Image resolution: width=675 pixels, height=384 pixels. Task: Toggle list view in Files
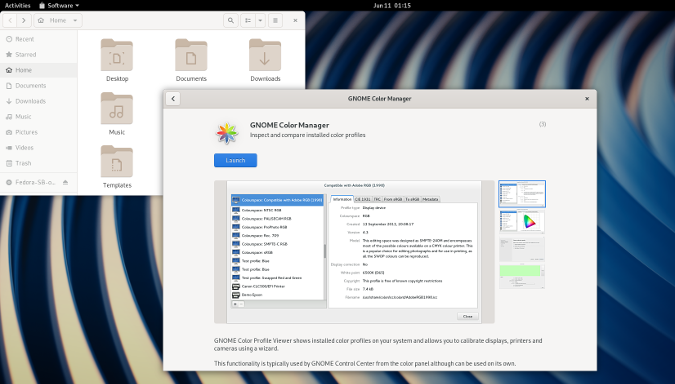[248, 20]
